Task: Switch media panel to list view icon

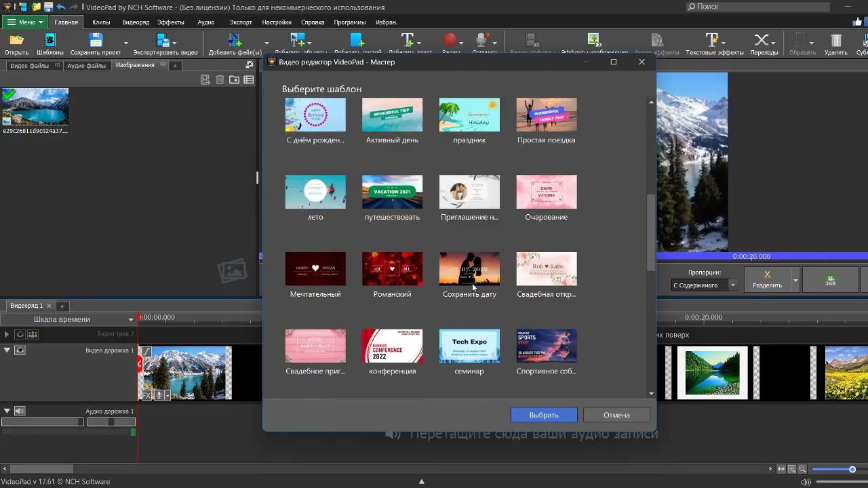Action: pos(249,80)
